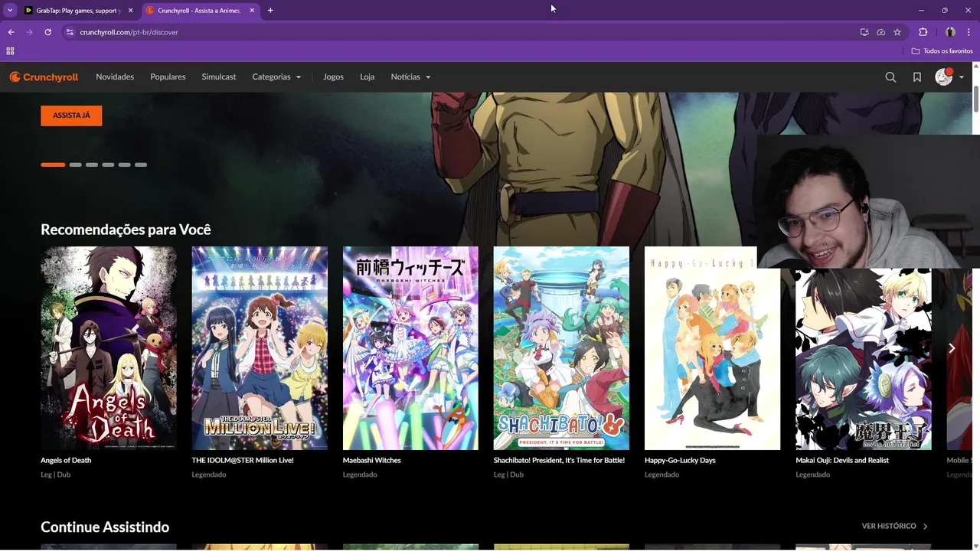Open the Angels of Death poster

tap(109, 348)
